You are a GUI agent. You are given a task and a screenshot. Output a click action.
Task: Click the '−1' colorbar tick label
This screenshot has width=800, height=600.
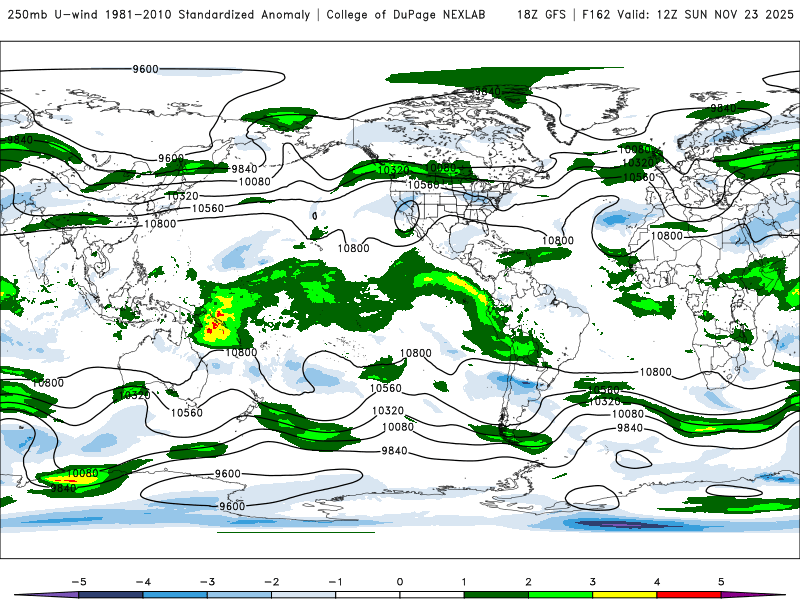point(336,582)
